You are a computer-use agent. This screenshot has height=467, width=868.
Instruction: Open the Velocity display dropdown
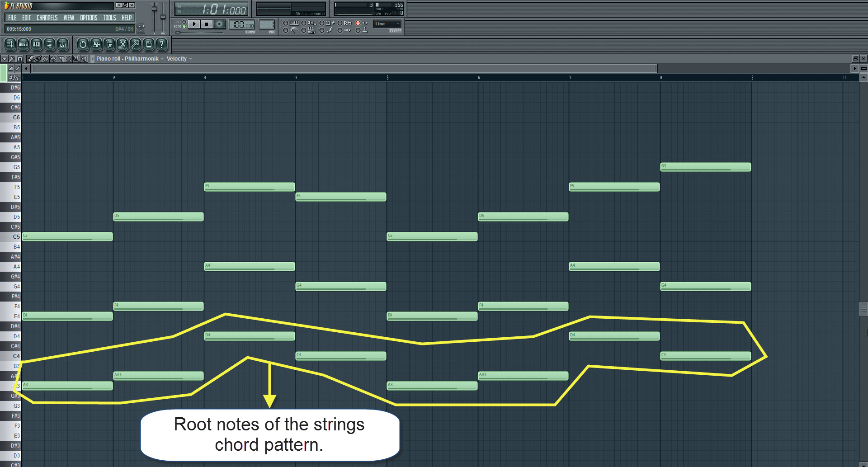pyautogui.click(x=190, y=58)
